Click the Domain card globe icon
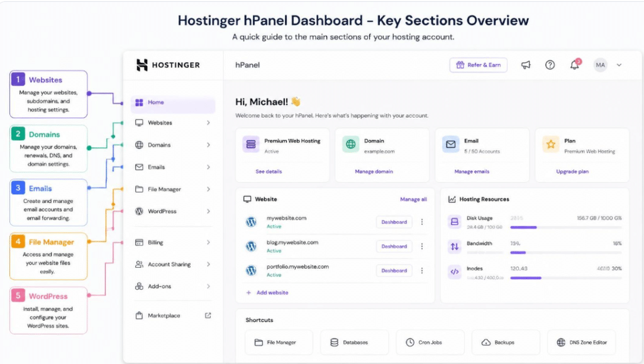The image size is (644, 364). [351, 145]
